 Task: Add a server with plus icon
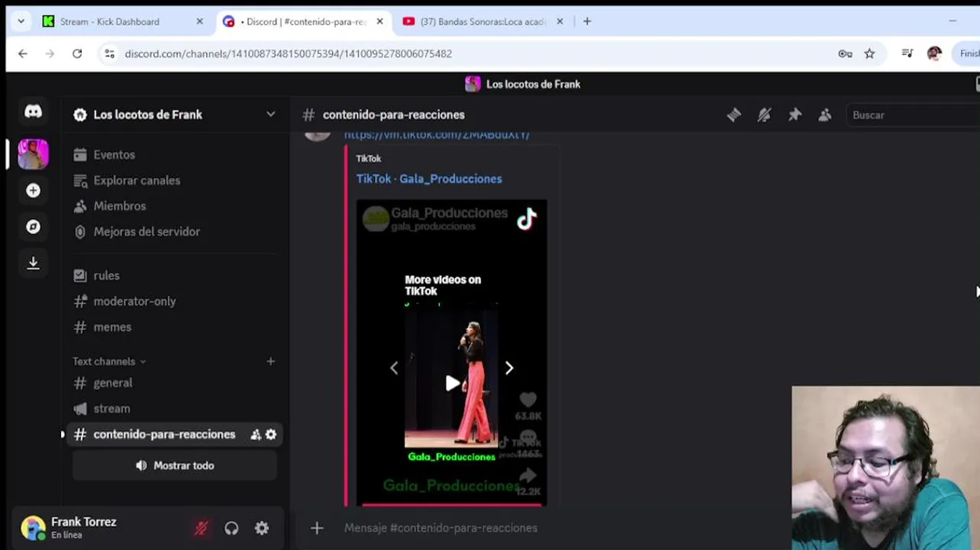tap(33, 190)
